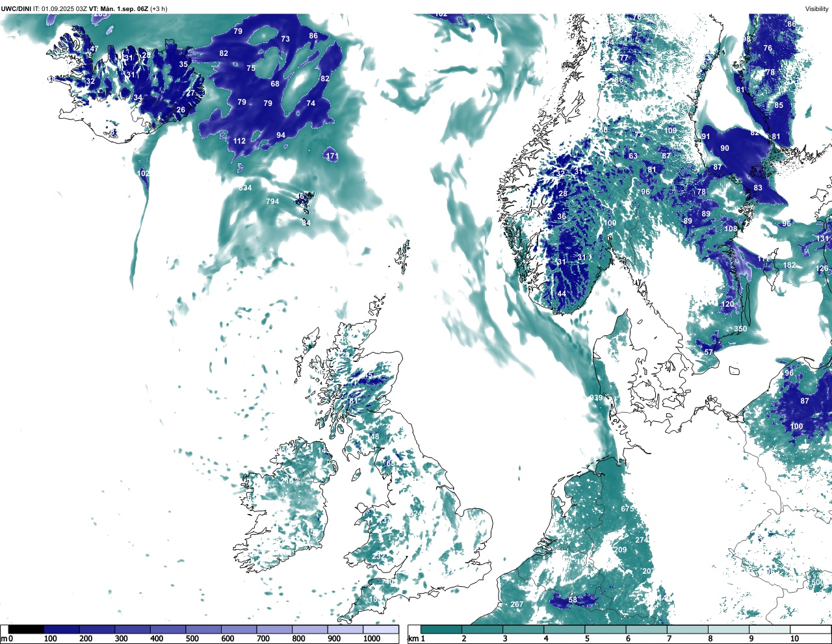Click the '939' value west of Denmark

point(596,398)
